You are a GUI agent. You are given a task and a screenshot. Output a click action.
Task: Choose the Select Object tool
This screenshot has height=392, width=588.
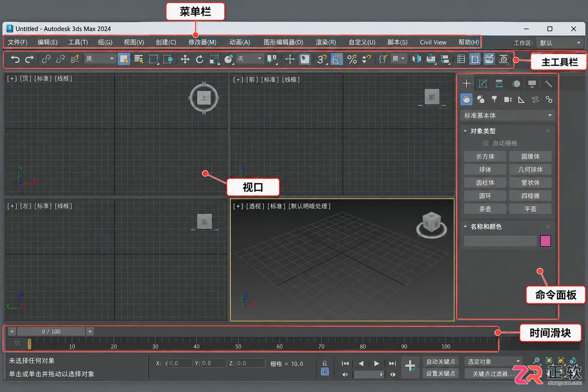pos(124,59)
